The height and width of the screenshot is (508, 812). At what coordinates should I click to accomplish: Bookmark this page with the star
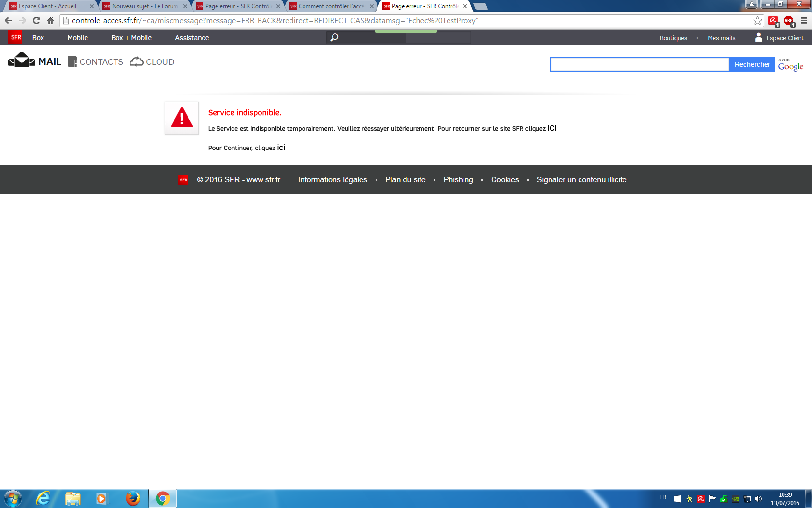[757, 21]
